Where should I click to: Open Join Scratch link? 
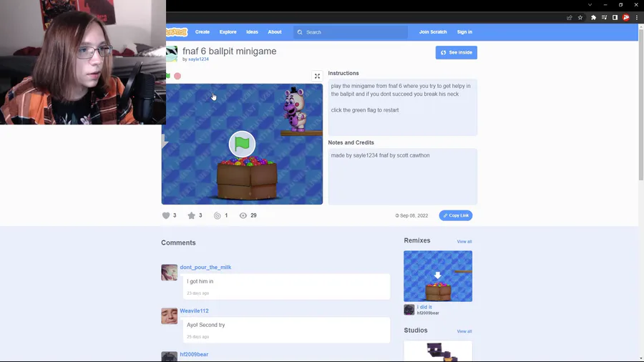(433, 32)
